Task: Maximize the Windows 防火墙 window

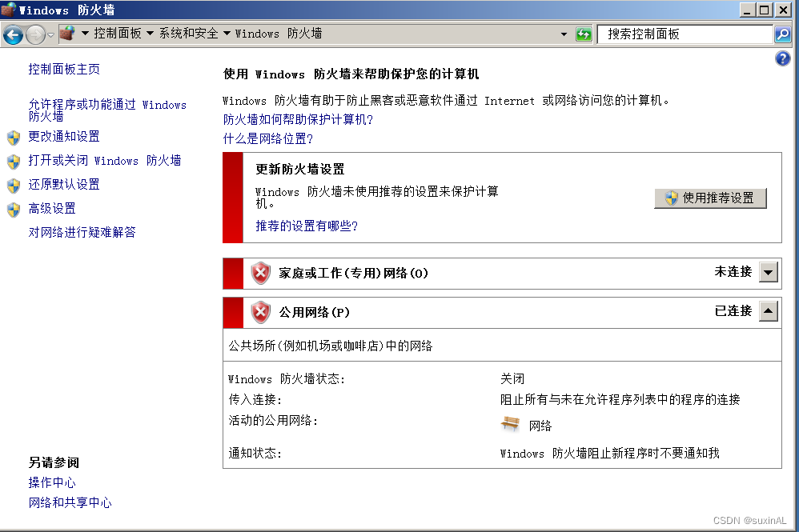Action: click(765, 10)
